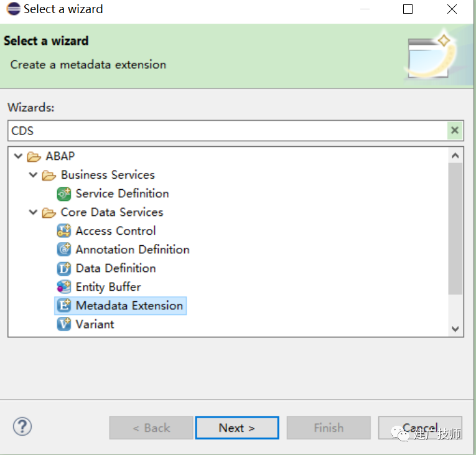Click the wizard list scrollbar thumb
476x455 pixels.
point(455,228)
